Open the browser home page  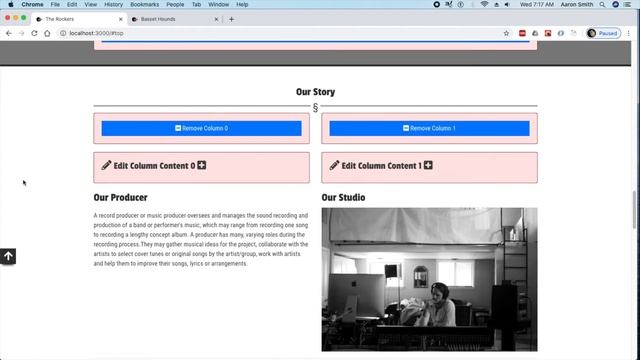coord(47,33)
